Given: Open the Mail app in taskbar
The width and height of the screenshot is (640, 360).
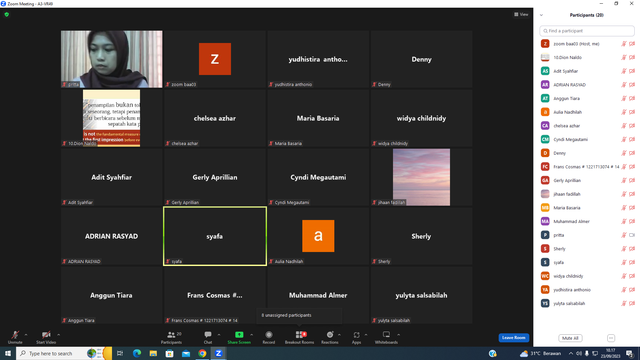Looking at the screenshot, I should tap(186, 353).
